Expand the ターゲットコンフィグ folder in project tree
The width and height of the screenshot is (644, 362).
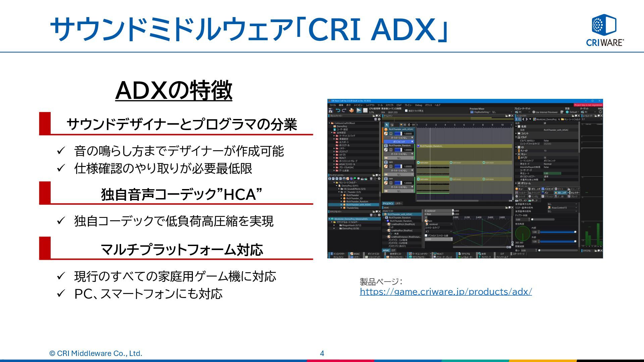coord(334,136)
